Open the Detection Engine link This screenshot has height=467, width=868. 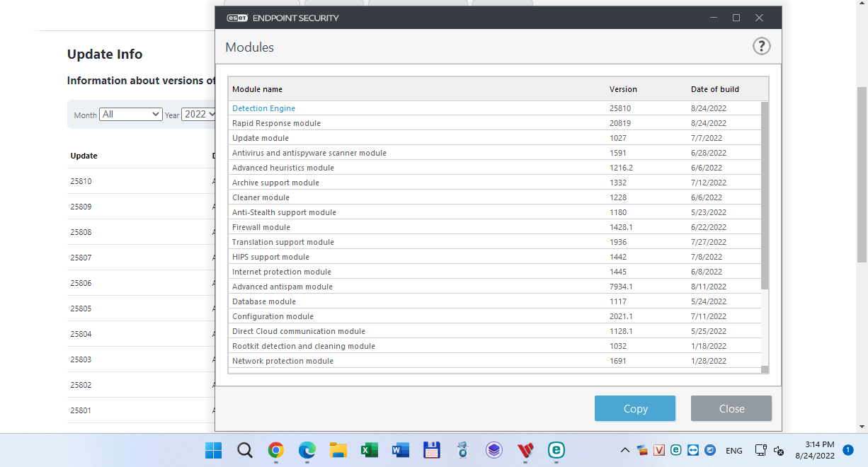pos(263,108)
